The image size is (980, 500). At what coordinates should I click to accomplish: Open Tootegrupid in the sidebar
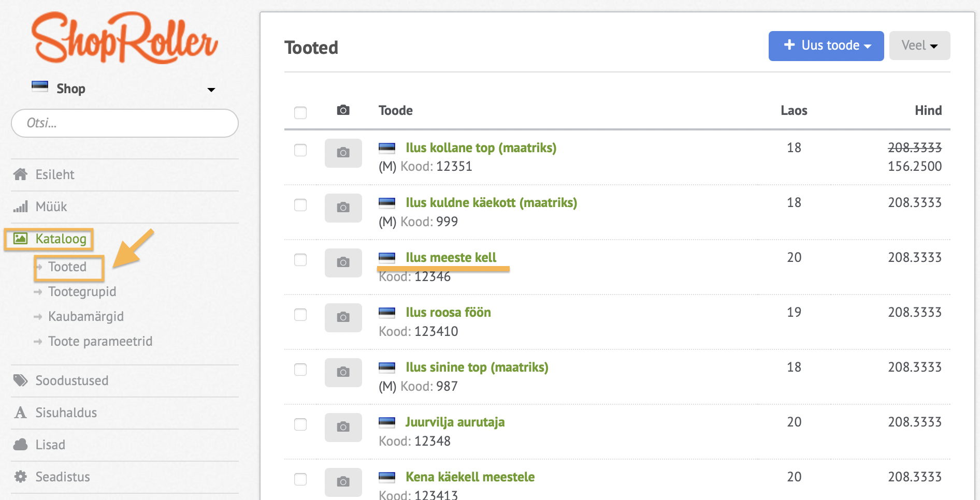82,291
